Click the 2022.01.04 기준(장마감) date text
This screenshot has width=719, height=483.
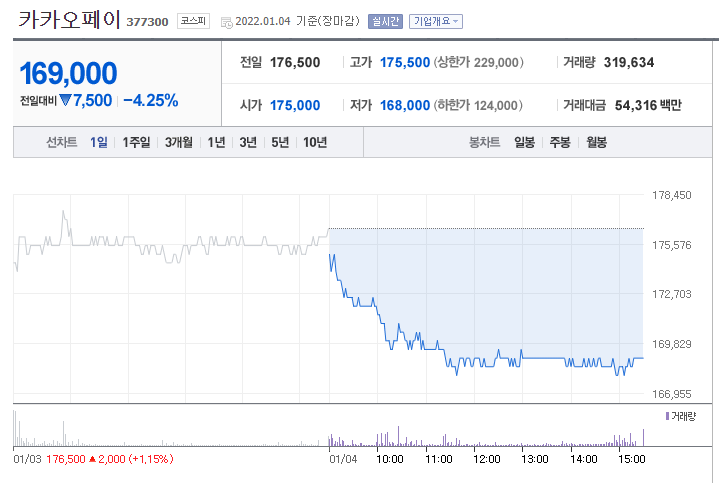[297, 21]
